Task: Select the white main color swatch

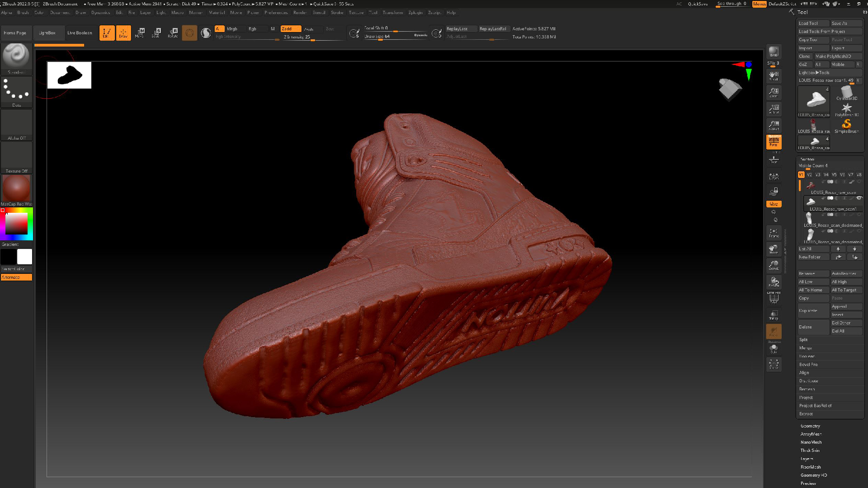Action: 24,257
